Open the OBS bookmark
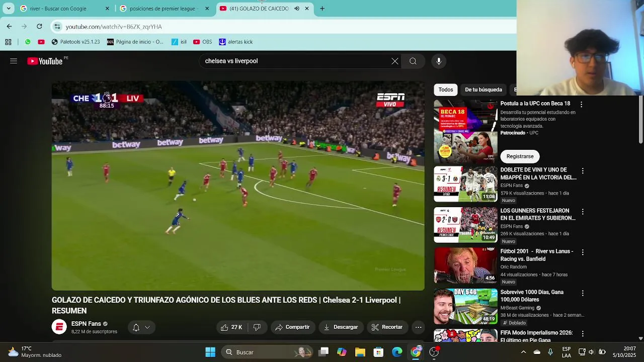This screenshot has width=644, height=362. tap(202, 42)
